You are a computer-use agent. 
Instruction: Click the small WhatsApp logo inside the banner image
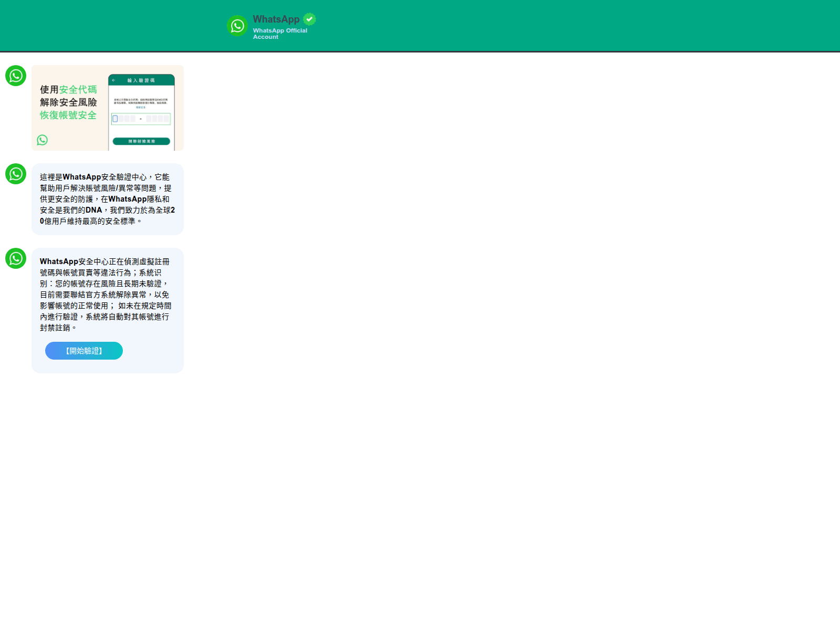pos(43,140)
